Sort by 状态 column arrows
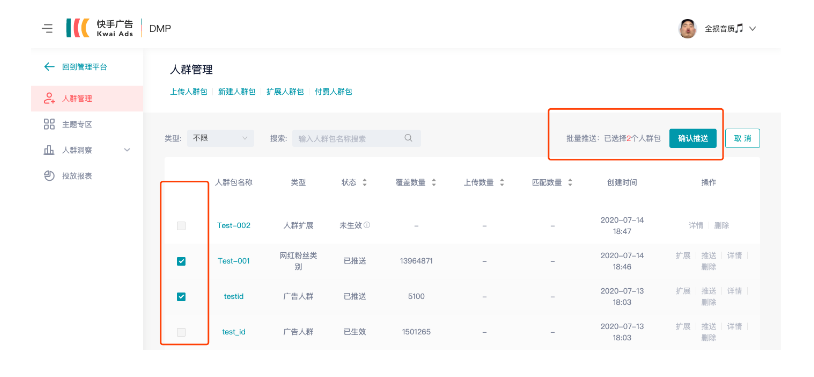The width and height of the screenshot is (814, 377). pyautogui.click(x=364, y=183)
